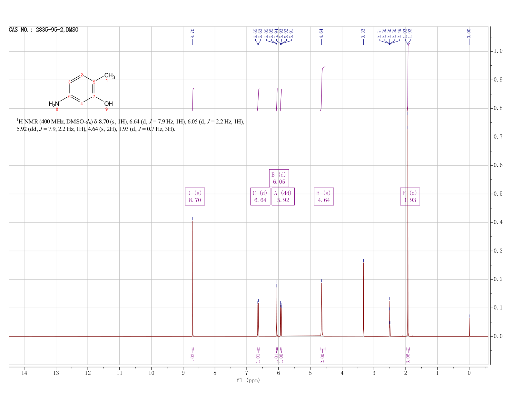
Task: Click the 'C (d) 6.64' multiplet box
Action: pos(260,196)
